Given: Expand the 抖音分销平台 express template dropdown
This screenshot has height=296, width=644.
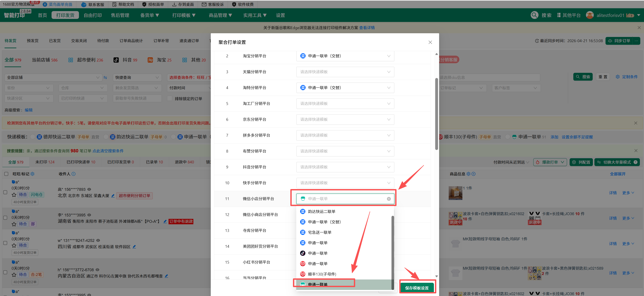Looking at the screenshot, I should pyautogui.click(x=345, y=167).
